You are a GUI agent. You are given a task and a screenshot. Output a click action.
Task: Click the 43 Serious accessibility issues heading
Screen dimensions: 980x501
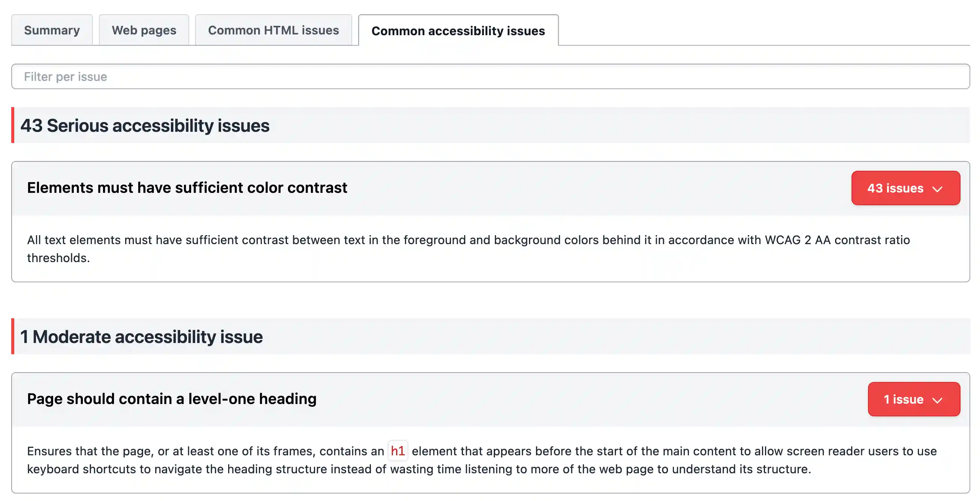pyautogui.click(x=145, y=125)
